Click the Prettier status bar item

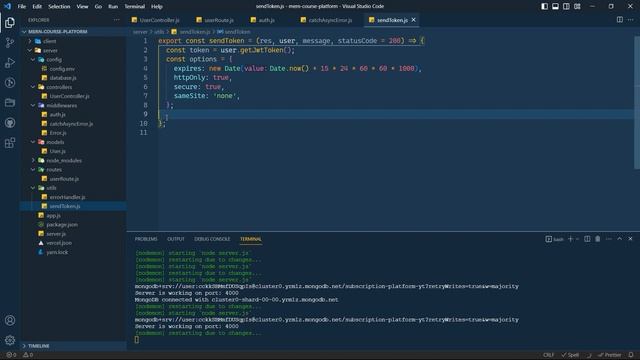[610, 355]
